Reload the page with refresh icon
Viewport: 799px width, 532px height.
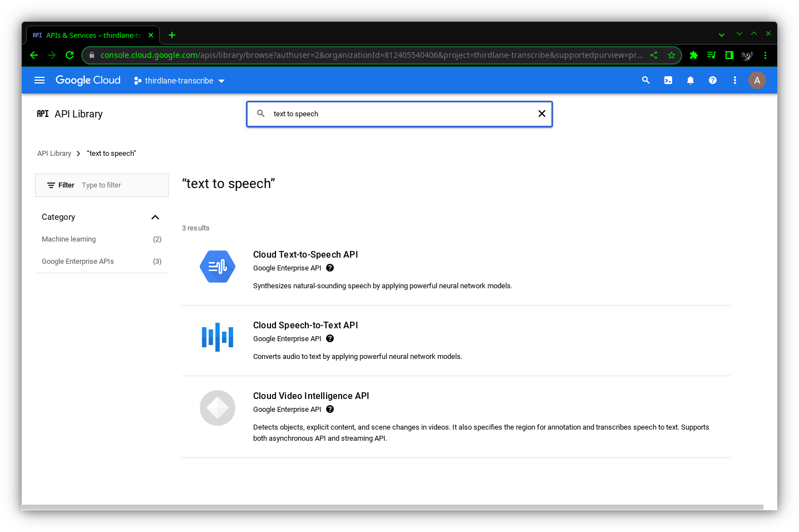click(70, 55)
